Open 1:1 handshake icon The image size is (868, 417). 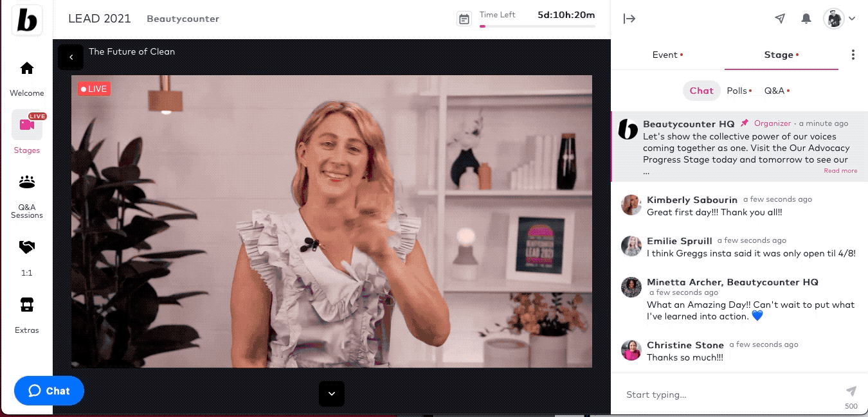click(x=27, y=247)
